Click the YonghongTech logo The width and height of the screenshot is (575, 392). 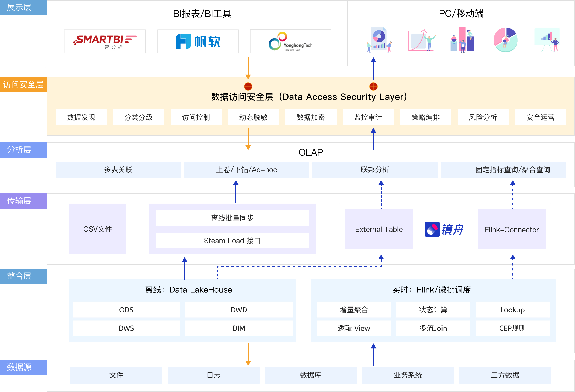291,41
